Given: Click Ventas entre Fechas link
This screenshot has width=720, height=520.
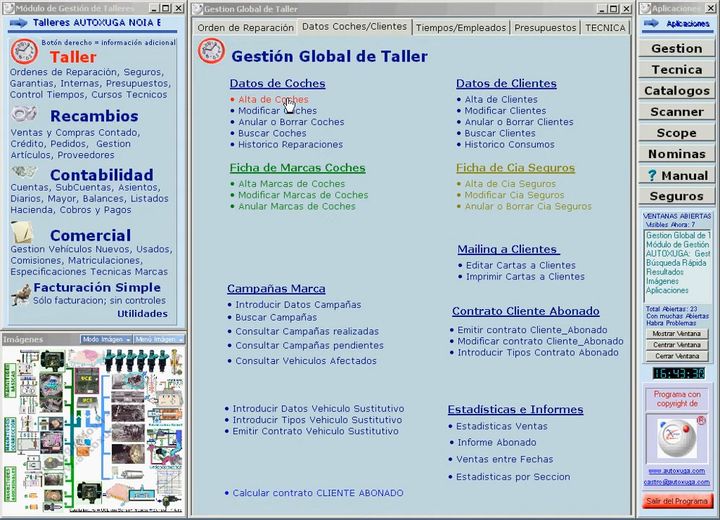Looking at the screenshot, I should pyautogui.click(x=505, y=459).
